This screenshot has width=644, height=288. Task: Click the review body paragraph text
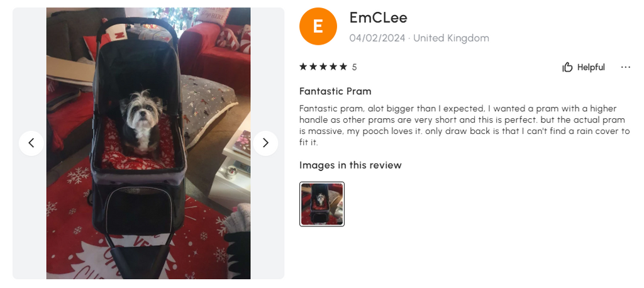[464, 126]
